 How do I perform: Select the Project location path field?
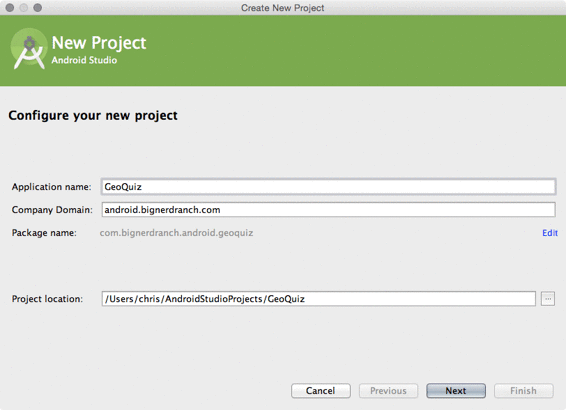(318, 299)
